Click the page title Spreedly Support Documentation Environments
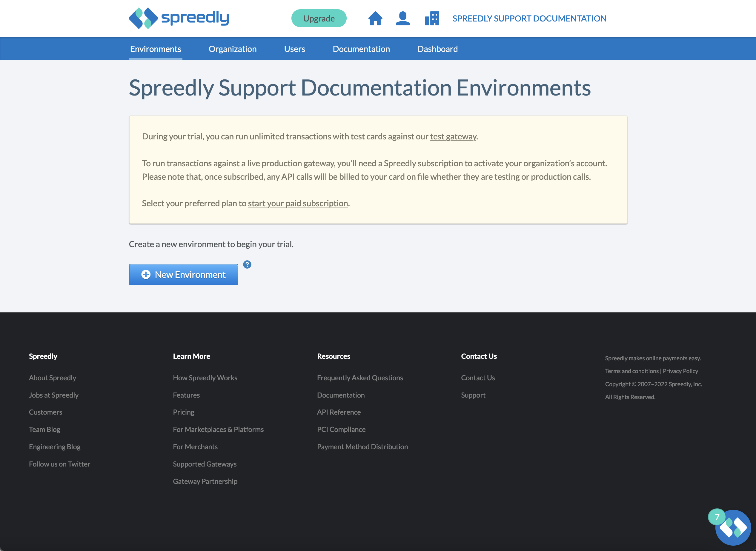This screenshot has width=756, height=551. [x=360, y=88]
